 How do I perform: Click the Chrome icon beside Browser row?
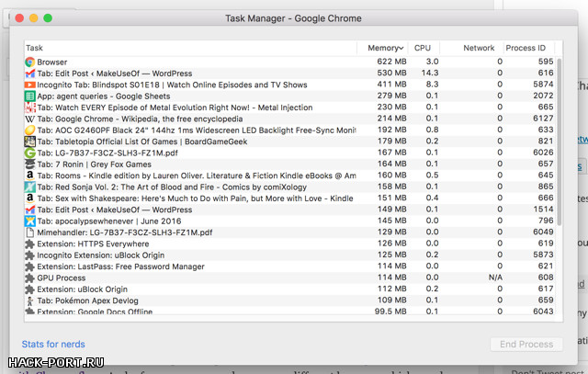tap(30, 62)
